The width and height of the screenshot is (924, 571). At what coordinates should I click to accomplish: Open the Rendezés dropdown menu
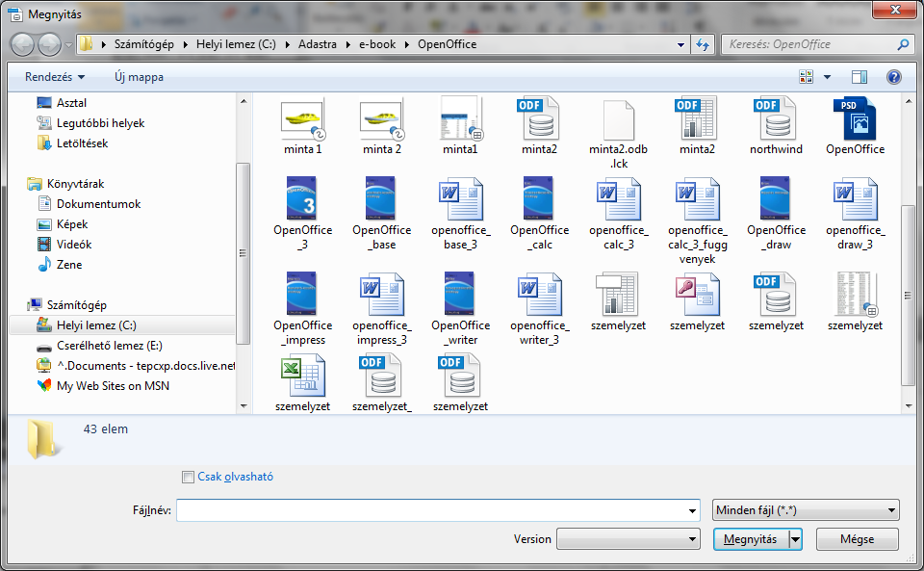coord(55,77)
